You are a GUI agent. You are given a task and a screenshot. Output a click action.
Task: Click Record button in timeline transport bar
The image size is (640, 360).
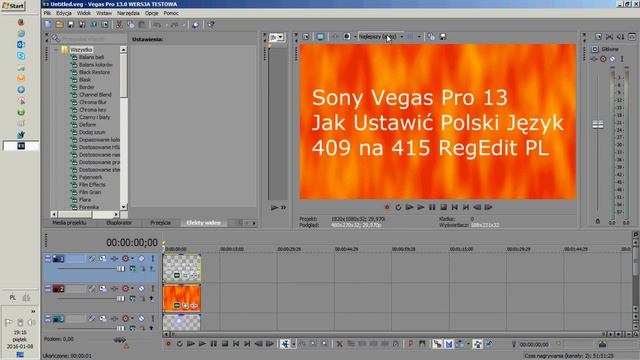click(168, 344)
